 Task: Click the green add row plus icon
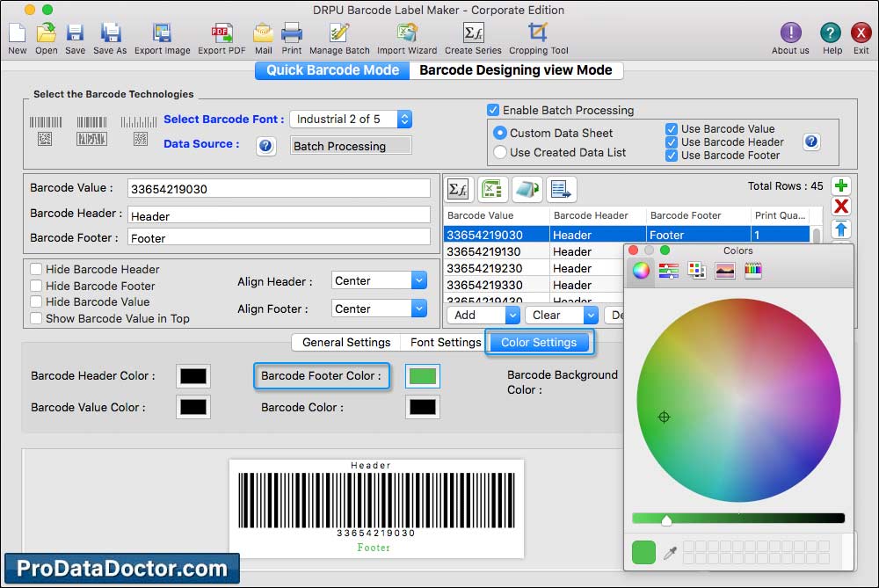coord(841,186)
